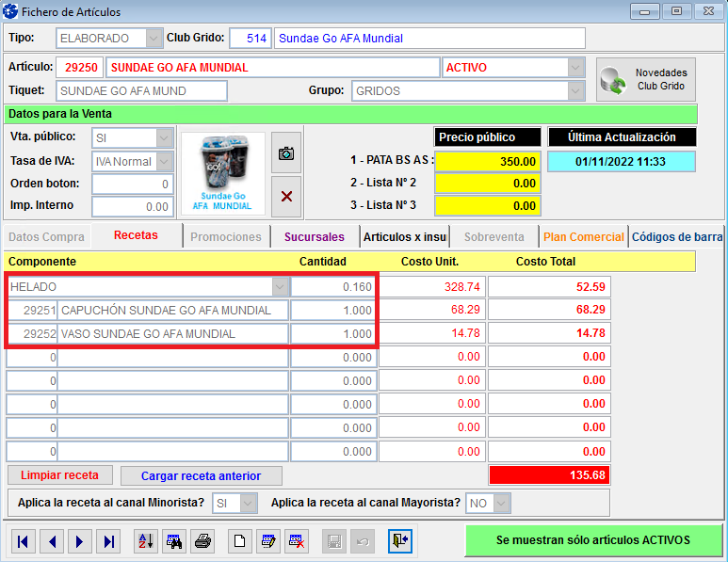Open the Articulos x insumo tab
Viewport: 728px width, 562px height.
(404, 236)
